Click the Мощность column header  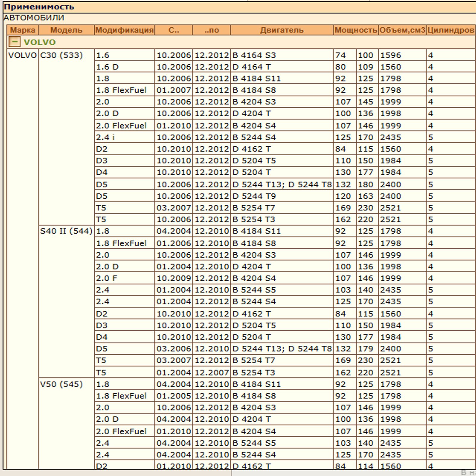coord(356,30)
